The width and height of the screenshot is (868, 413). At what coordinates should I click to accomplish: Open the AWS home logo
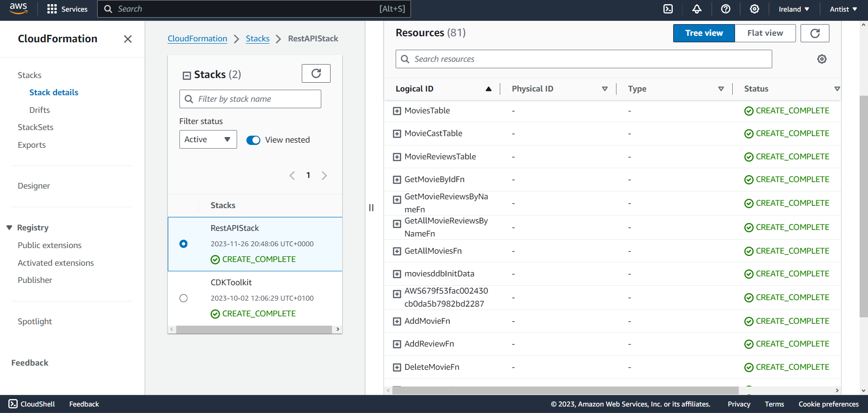click(x=19, y=8)
